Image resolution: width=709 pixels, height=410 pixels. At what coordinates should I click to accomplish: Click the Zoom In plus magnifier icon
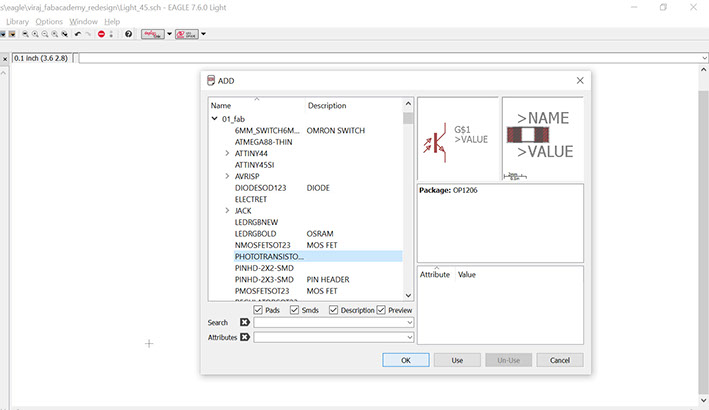(35, 34)
